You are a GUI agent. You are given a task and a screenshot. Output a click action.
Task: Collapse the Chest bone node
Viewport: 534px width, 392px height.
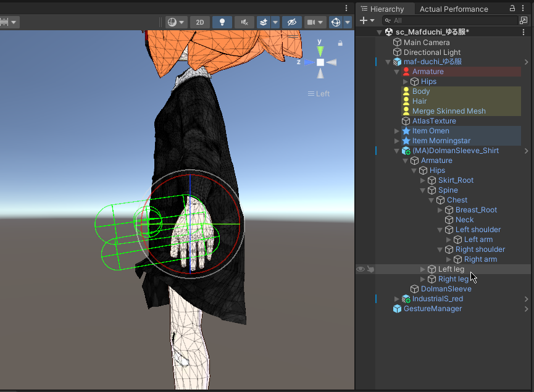431,200
